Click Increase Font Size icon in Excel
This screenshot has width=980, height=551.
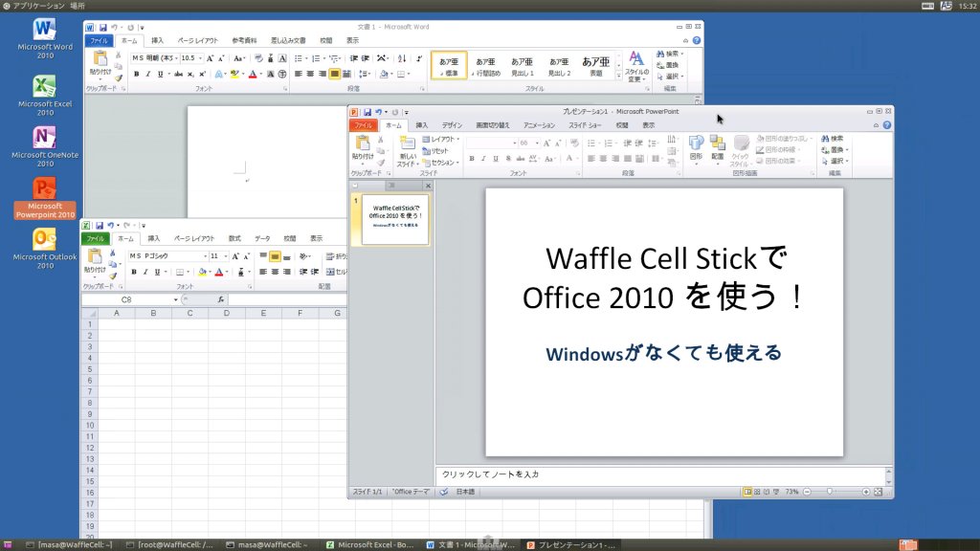point(235,256)
